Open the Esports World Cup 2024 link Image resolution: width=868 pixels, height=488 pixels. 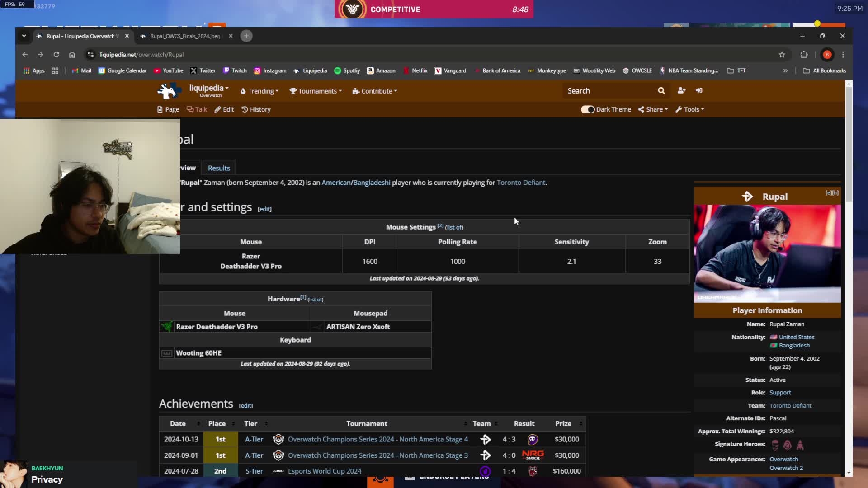click(325, 471)
